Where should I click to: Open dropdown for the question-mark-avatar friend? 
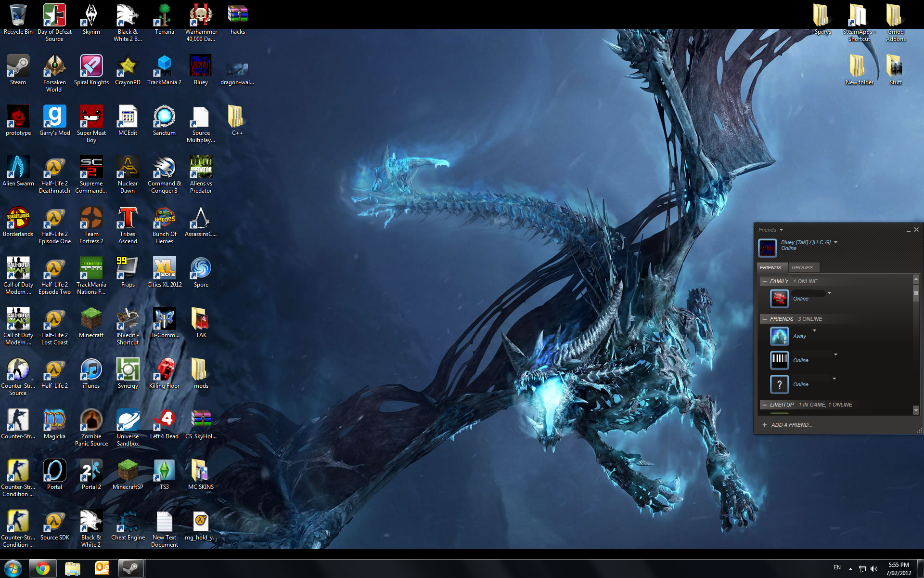(834, 379)
